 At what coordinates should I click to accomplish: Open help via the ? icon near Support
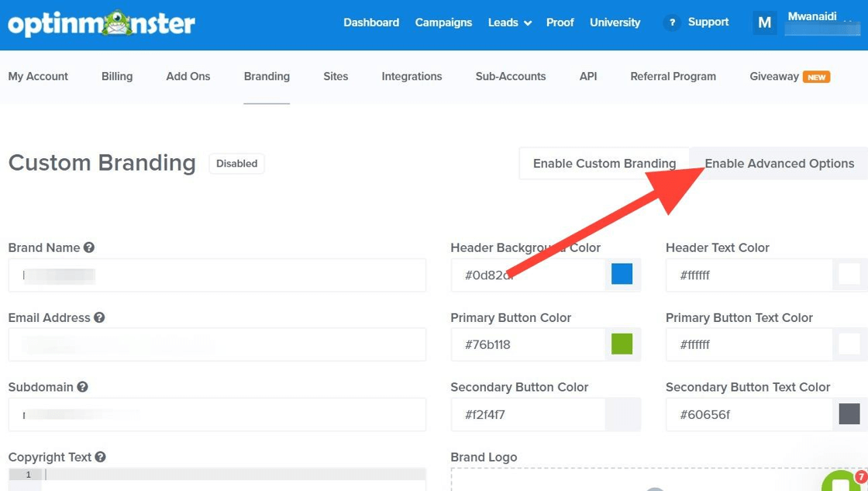(671, 22)
